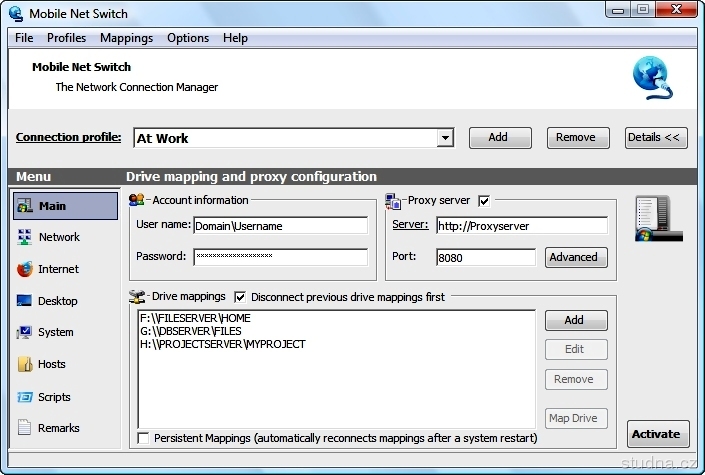705x475 pixels.
Task: Click the proxy Port field
Action: point(486,257)
